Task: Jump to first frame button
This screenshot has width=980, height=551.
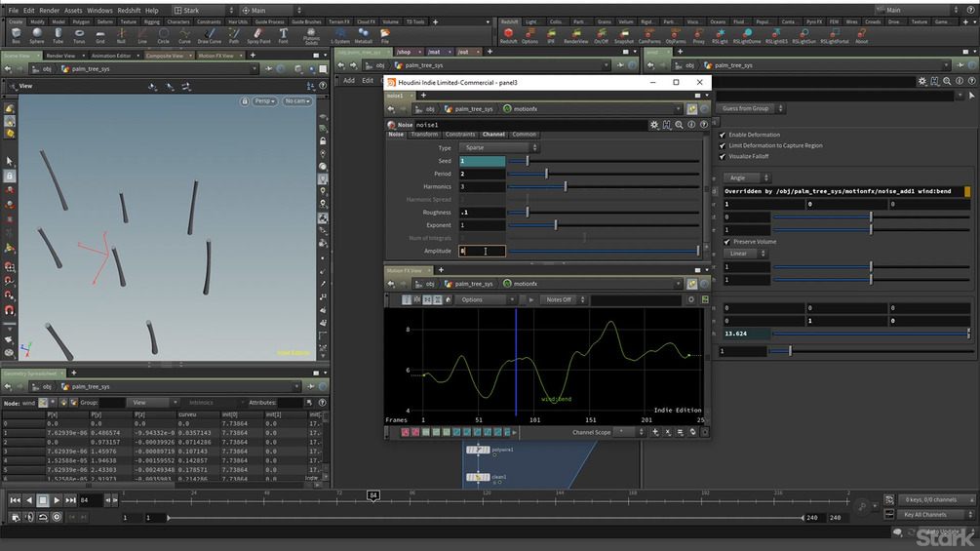Action: click(x=15, y=500)
